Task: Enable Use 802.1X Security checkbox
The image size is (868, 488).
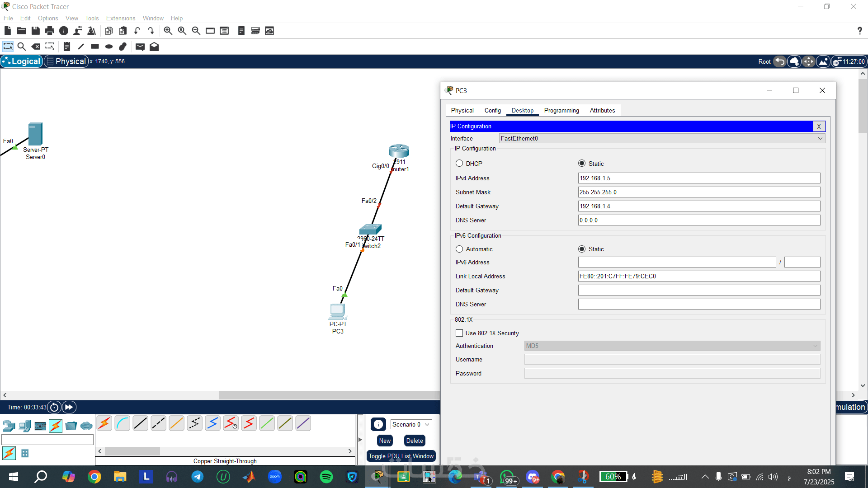Action: pos(459,333)
